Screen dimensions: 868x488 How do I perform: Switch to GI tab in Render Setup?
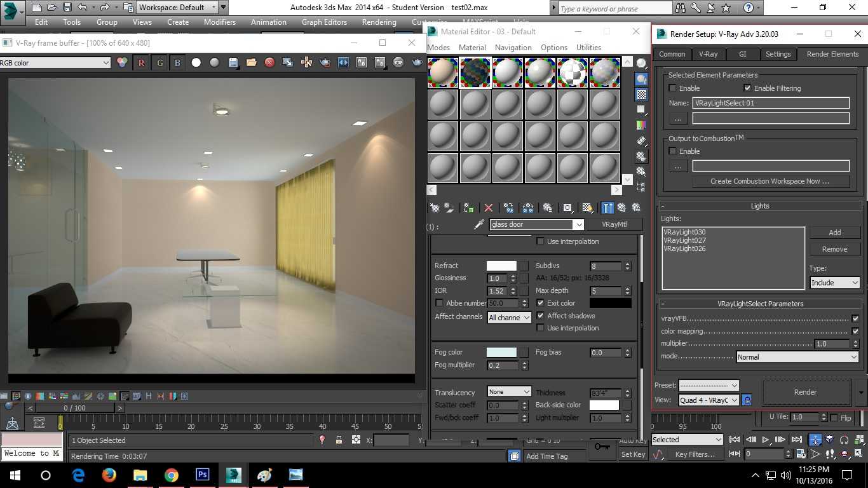click(742, 54)
